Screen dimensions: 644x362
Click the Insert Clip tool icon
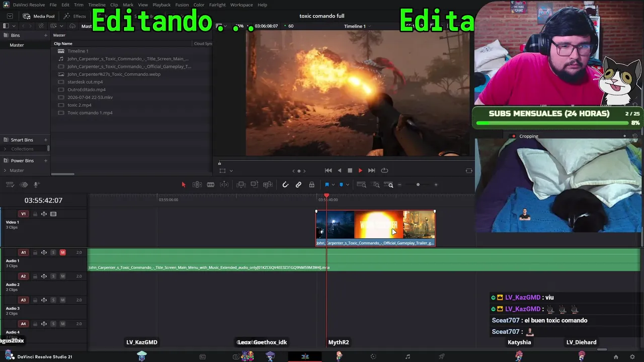click(241, 185)
